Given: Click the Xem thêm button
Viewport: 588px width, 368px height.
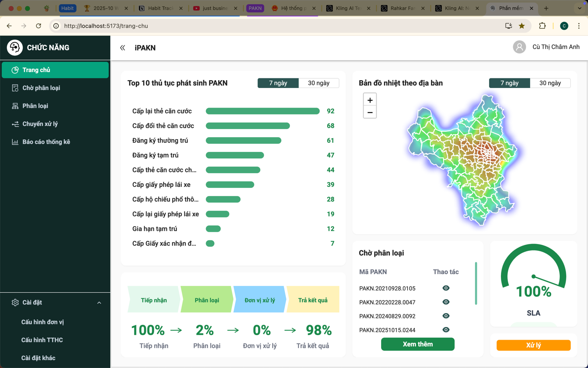Looking at the screenshot, I should pos(418,344).
